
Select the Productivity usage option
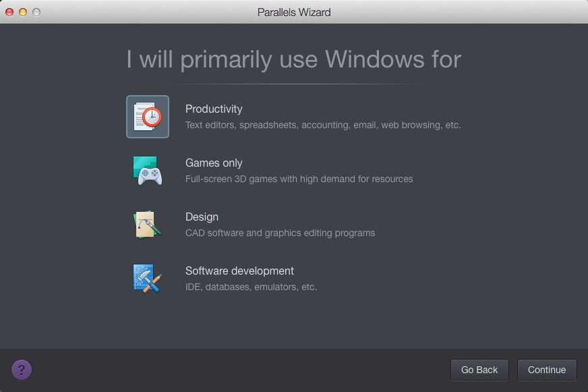click(x=214, y=109)
